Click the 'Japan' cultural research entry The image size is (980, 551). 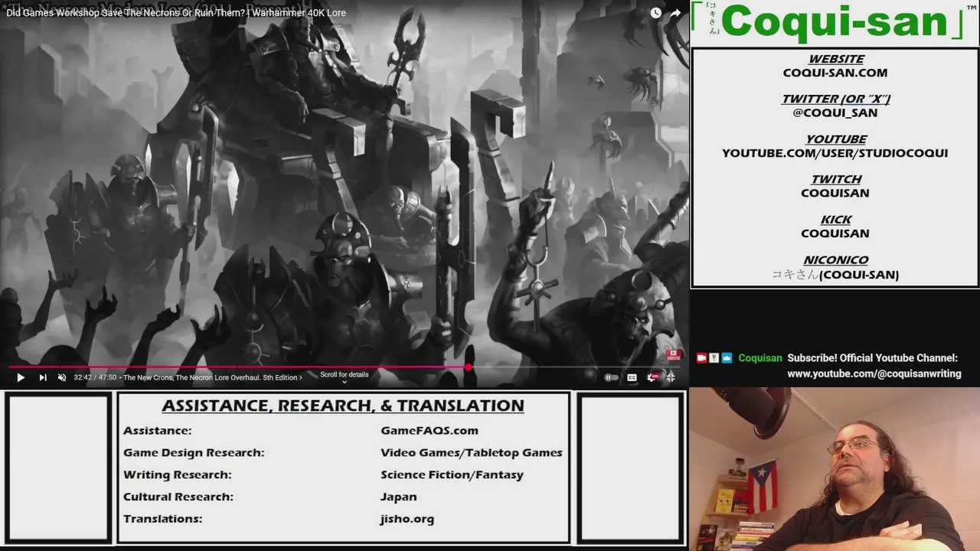point(399,497)
